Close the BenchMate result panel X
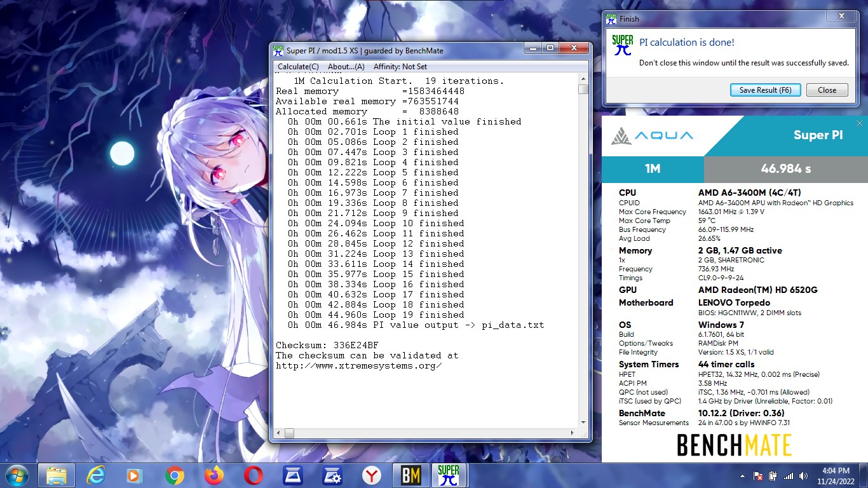The width and height of the screenshot is (868, 488). pyautogui.click(x=859, y=123)
